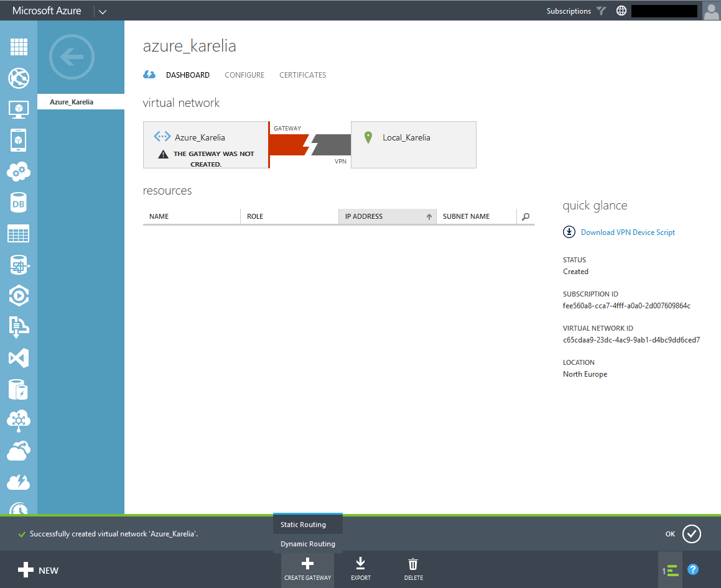
Task: Click the Local_Karelia green pin icon
Action: [x=368, y=137]
